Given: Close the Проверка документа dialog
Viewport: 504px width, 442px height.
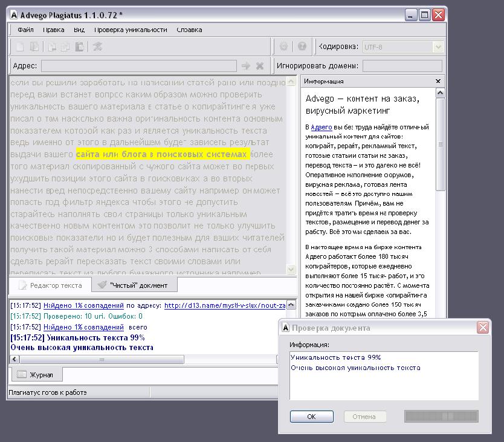Looking at the screenshot, I should (483, 328).
